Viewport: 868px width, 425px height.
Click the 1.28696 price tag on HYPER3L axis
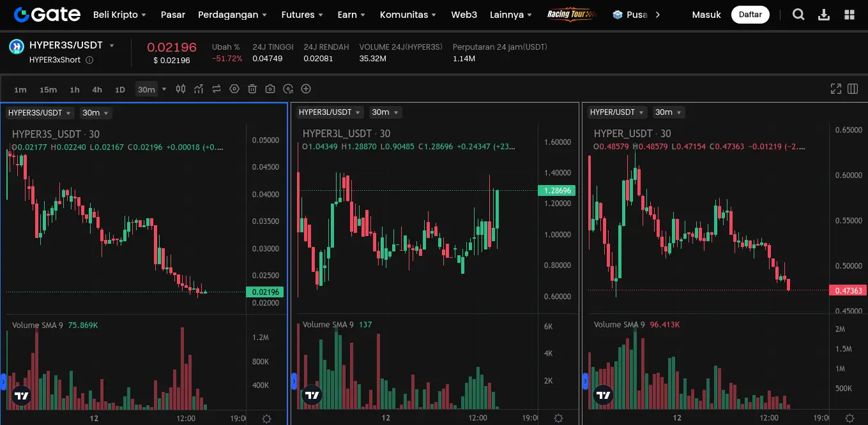[557, 190]
